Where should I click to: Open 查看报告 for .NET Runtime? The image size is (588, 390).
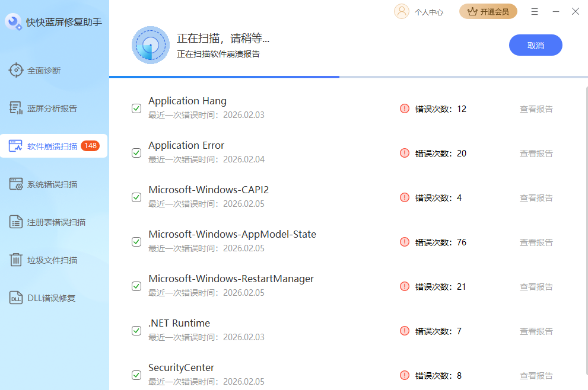pos(536,331)
